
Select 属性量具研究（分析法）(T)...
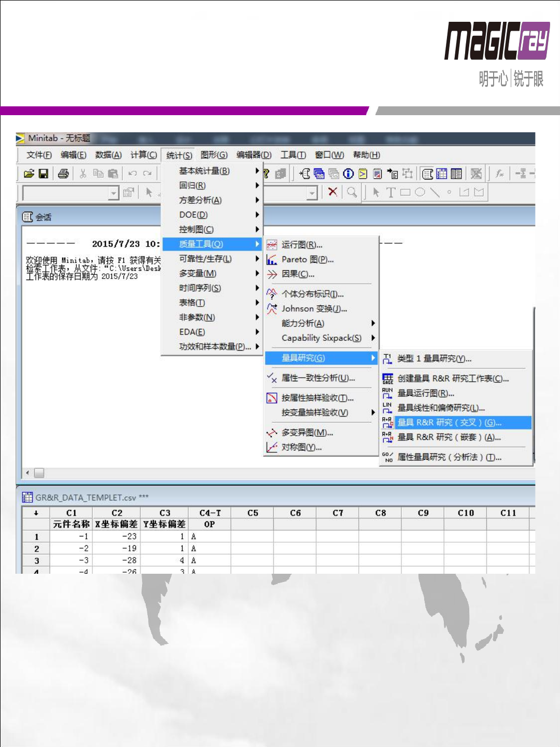coord(456,457)
